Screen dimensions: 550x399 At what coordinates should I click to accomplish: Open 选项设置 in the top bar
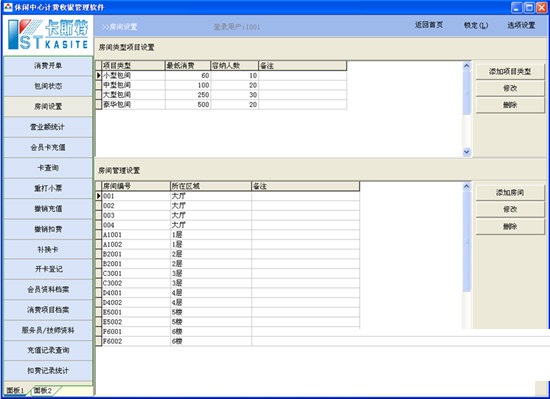[x=521, y=25]
